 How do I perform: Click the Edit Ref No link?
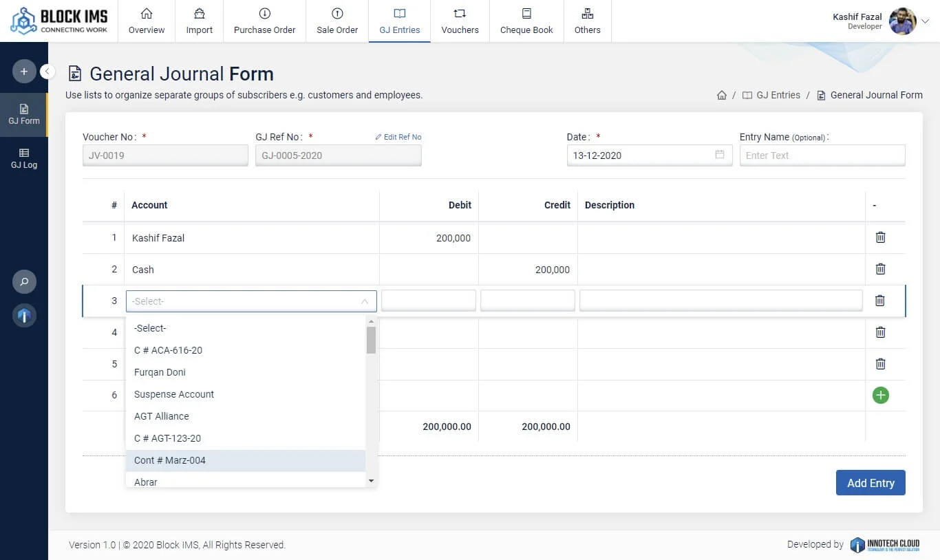coord(398,137)
